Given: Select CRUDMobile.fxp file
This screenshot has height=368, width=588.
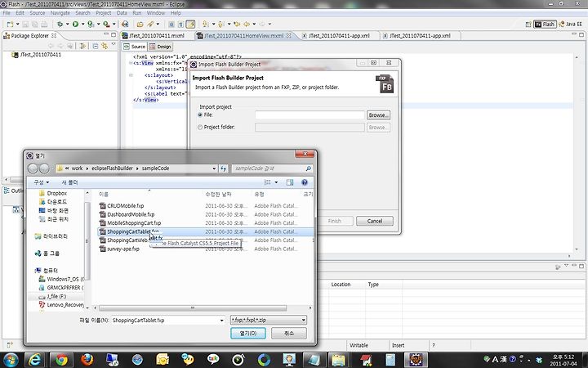Looking at the screenshot, I should (x=125, y=206).
